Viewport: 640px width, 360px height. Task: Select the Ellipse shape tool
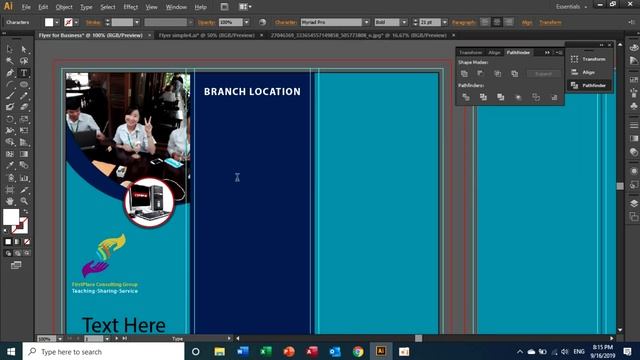(24, 84)
